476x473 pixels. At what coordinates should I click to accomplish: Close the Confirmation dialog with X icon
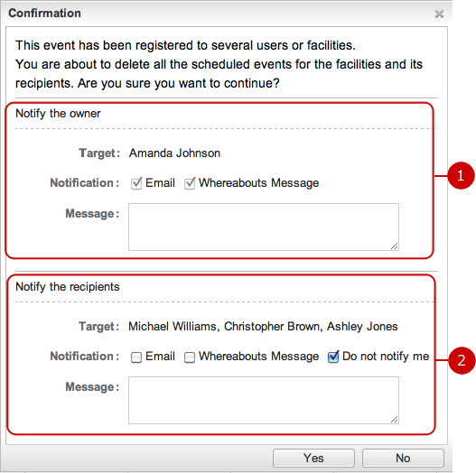(x=439, y=14)
